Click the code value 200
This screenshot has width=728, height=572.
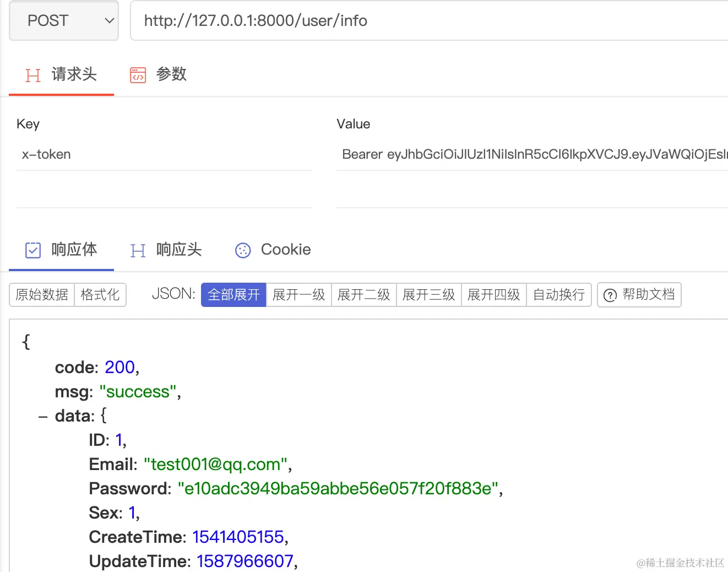pos(119,367)
